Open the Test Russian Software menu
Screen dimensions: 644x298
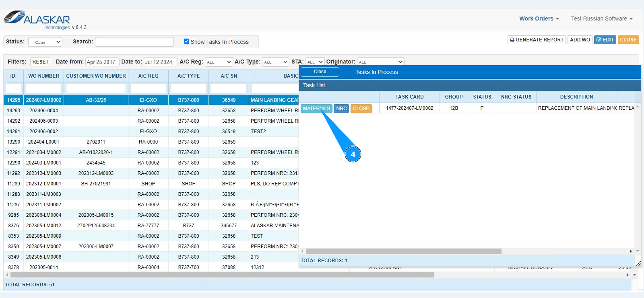click(601, 18)
